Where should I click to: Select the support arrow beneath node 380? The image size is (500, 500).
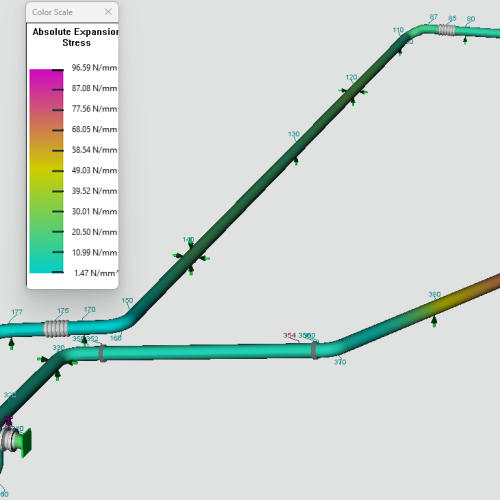click(x=434, y=322)
